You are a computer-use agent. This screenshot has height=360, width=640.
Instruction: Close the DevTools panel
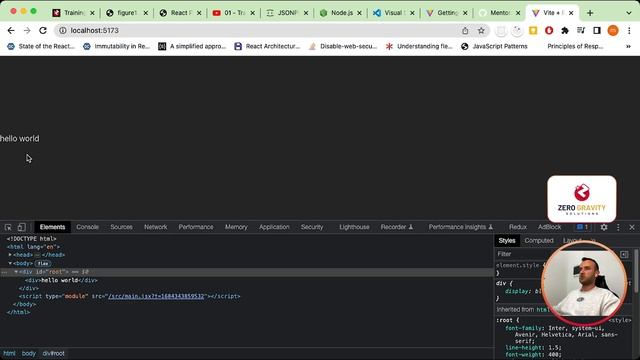[x=632, y=227]
